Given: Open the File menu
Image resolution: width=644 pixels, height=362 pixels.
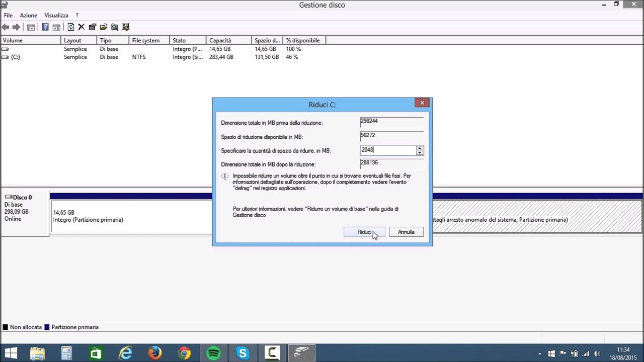Looking at the screenshot, I should click(8, 16).
